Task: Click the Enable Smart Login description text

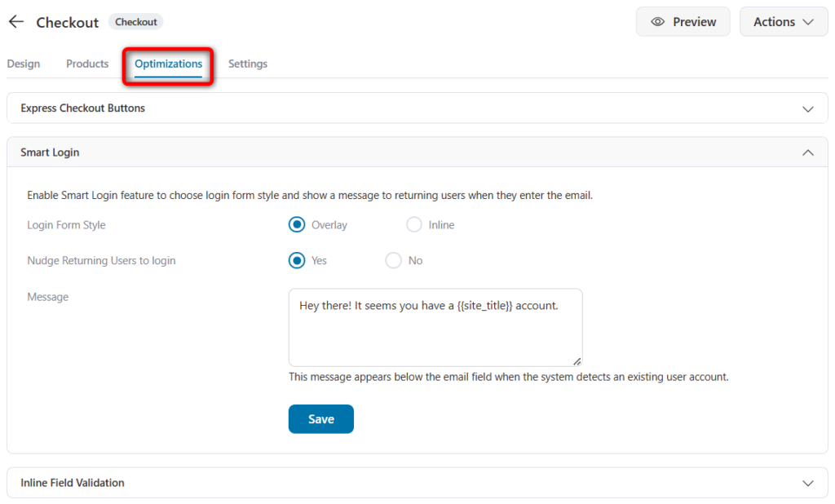Action: (x=310, y=195)
